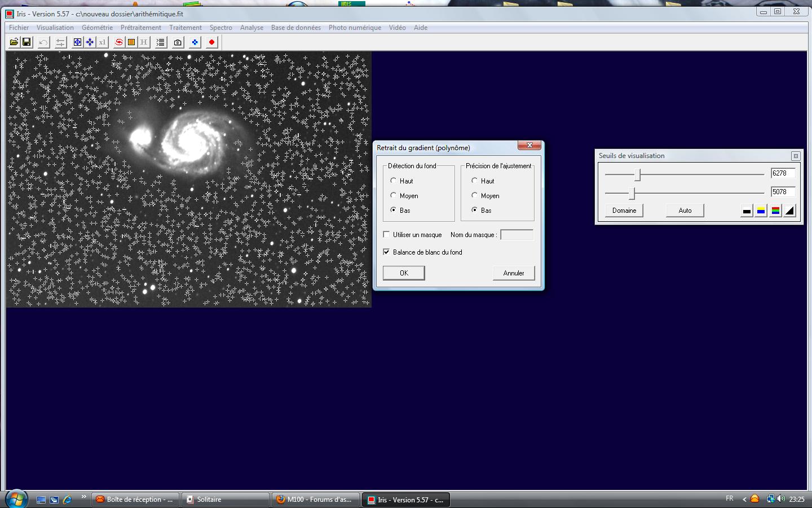Click the Nom du masque input field

[x=517, y=234]
